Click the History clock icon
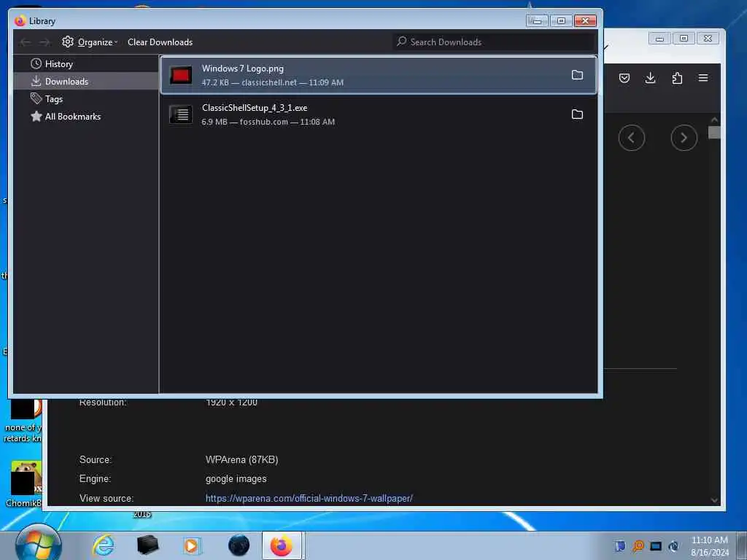This screenshot has height=560, width=747. point(36,63)
